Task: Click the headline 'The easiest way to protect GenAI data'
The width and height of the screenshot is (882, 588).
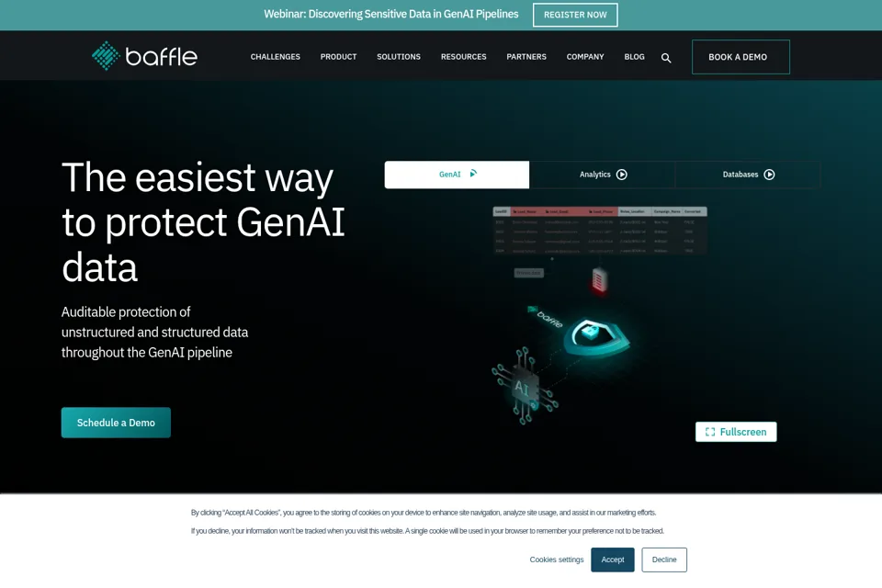Action: point(203,221)
